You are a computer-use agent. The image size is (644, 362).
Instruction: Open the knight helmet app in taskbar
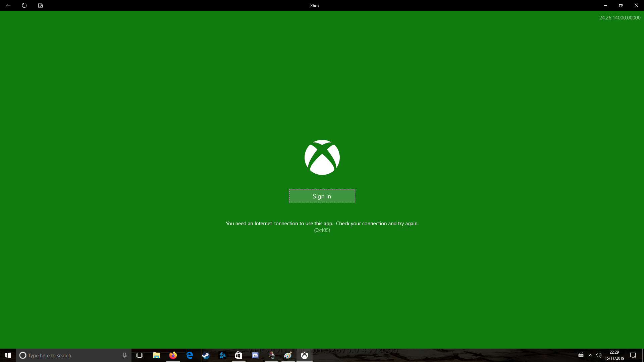point(272,355)
